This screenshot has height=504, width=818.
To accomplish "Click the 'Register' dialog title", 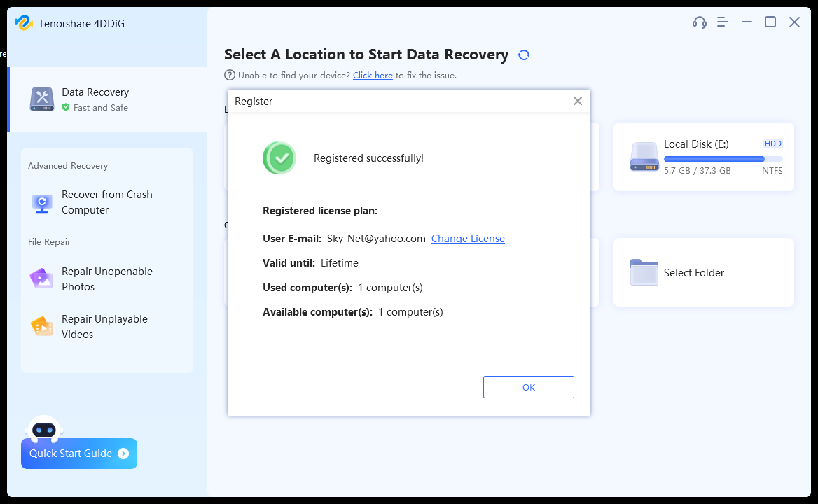I will pos(254,101).
